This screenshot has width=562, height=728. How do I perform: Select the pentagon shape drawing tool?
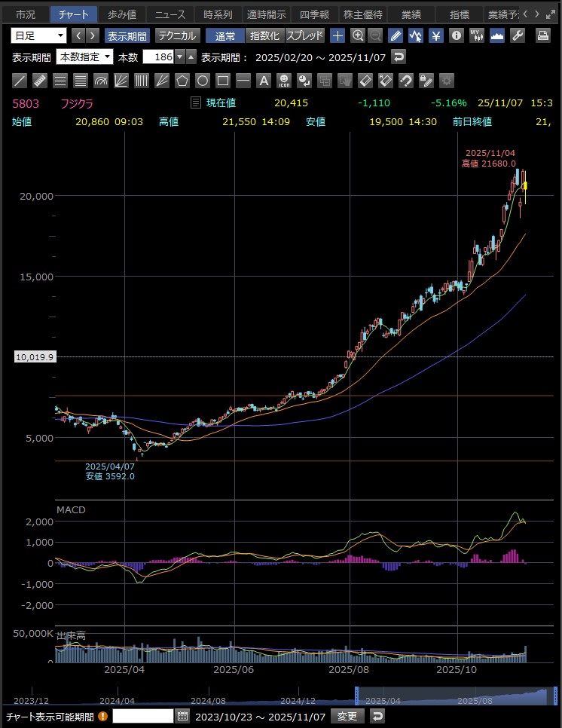(x=182, y=81)
